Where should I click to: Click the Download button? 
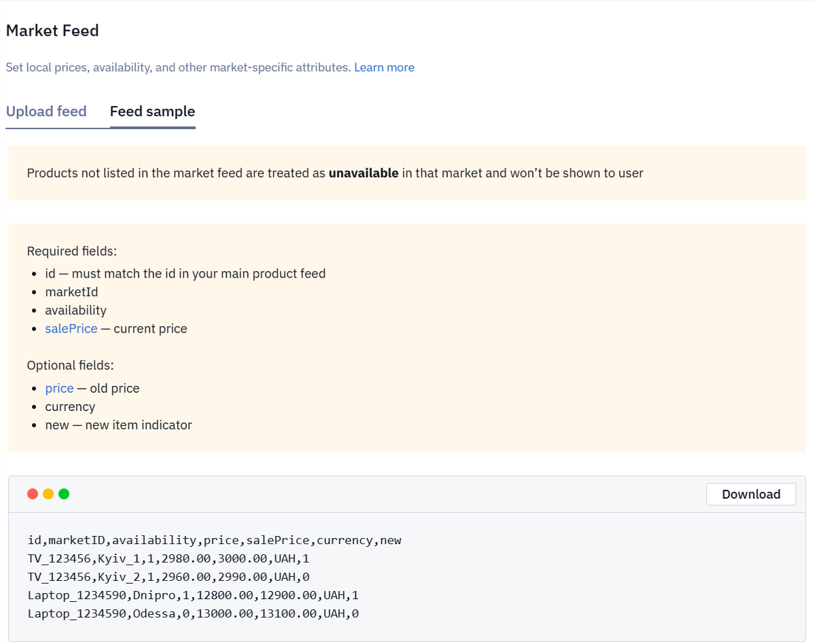(751, 494)
